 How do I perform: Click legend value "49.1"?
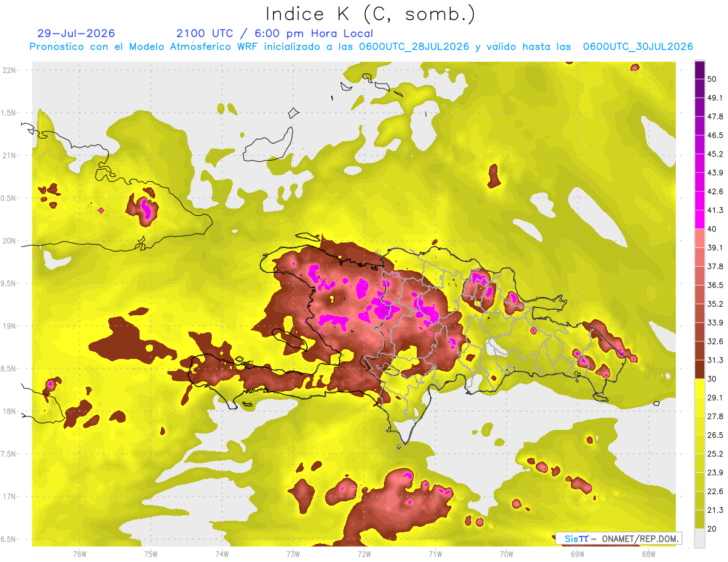coord(715,98)
